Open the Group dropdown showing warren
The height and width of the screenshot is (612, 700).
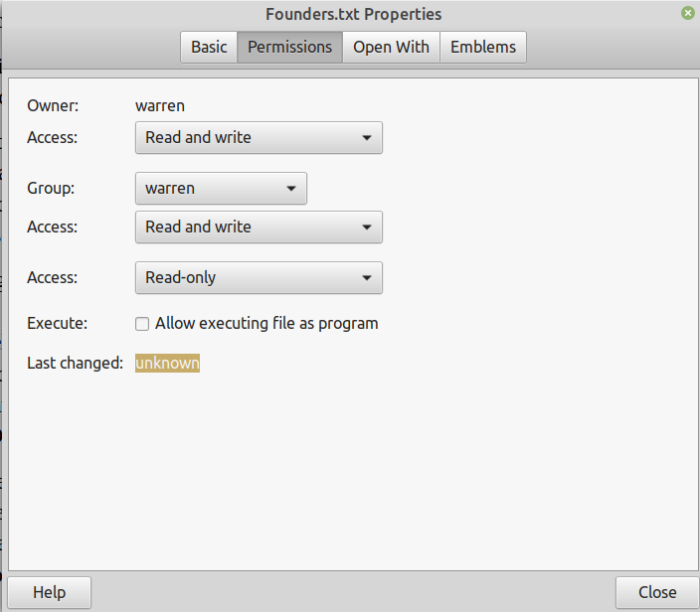coord(221,188)
